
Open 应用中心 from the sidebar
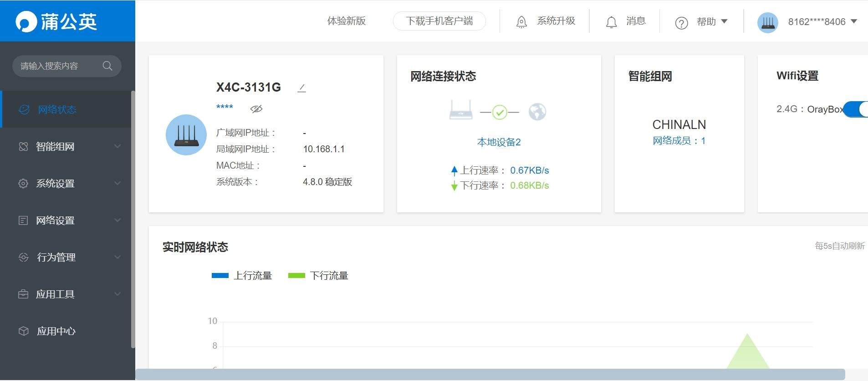(56, 331)
